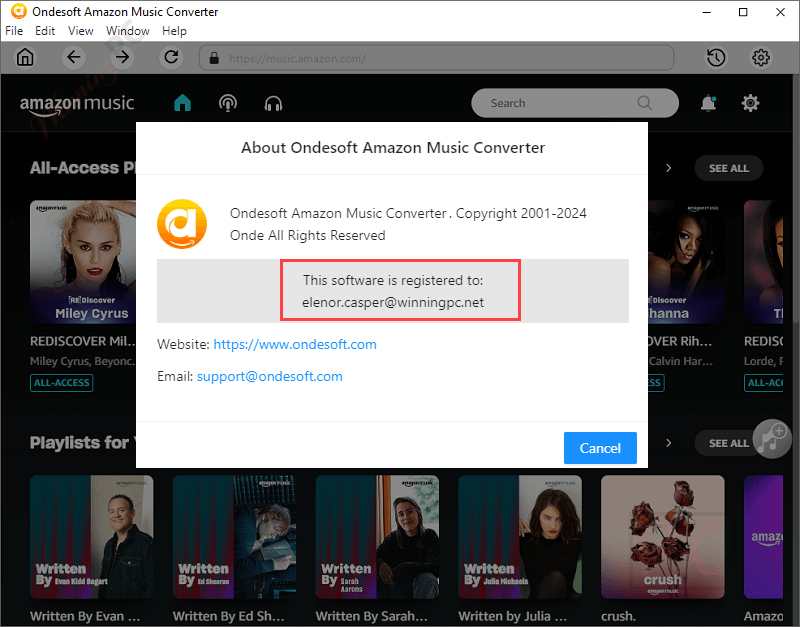This screenshot has height=627, width=800.
Task: Open Written By Evan Kidd Bogart cover
Action: pyautogui.click(x=91, y=537)
